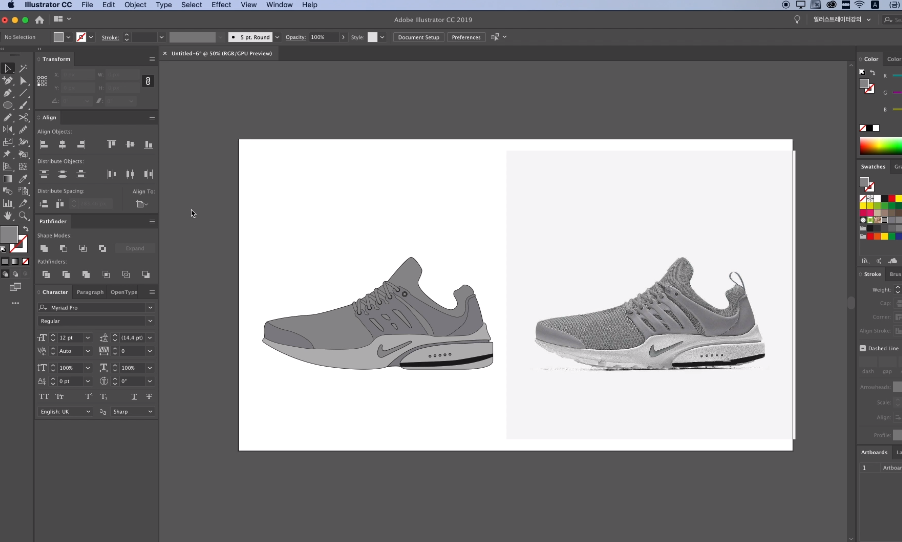Select the Magic Wand tool
Viewport: 902px width, 542px height.
click(x=23, y=68)
